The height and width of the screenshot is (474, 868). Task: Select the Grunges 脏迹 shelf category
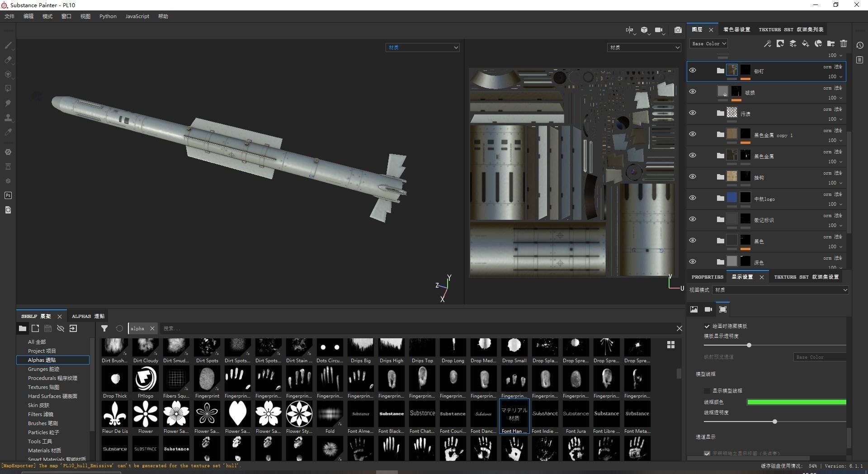(43, 369)
